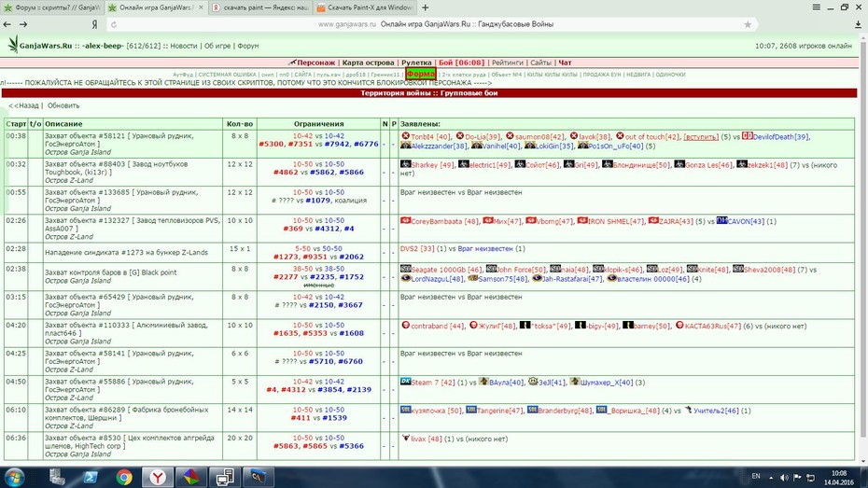868x488 pixels.
Task: Open the browser hamburger menu icon
Action: pos(817,7)
